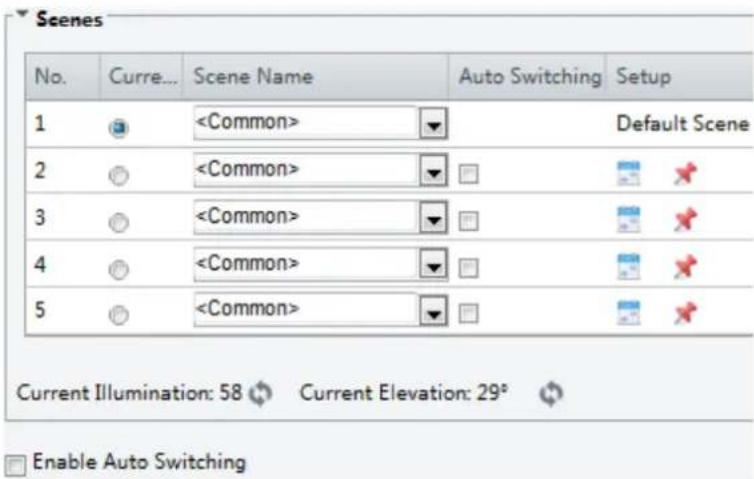Image resolution: width=754 pixels, height=479 pixels.
Task: Expand the scene name dropdown for row 3
Action: (x=434, y=218)
